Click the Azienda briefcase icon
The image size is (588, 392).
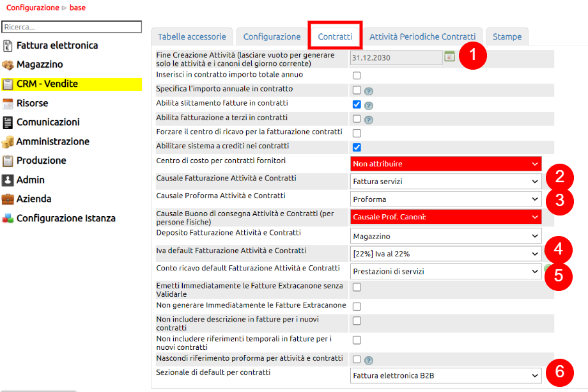[8, 199]
